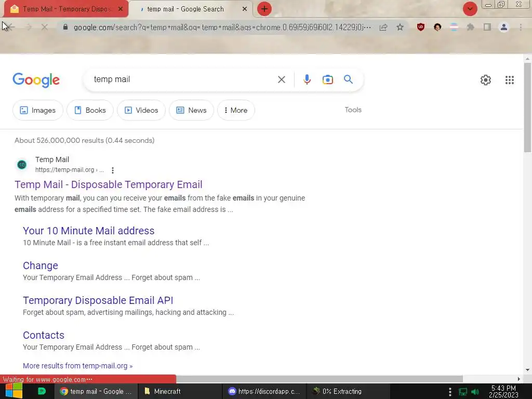Clear the search box with the X icon
Screen dimensions: 532x399
[x=281, y=79]
